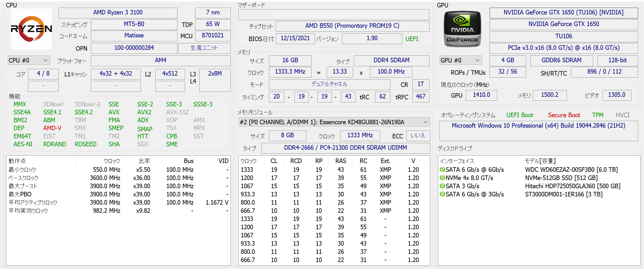Click the first 1333 XMP timing row

pyautogui.click(x=334, y=170)
